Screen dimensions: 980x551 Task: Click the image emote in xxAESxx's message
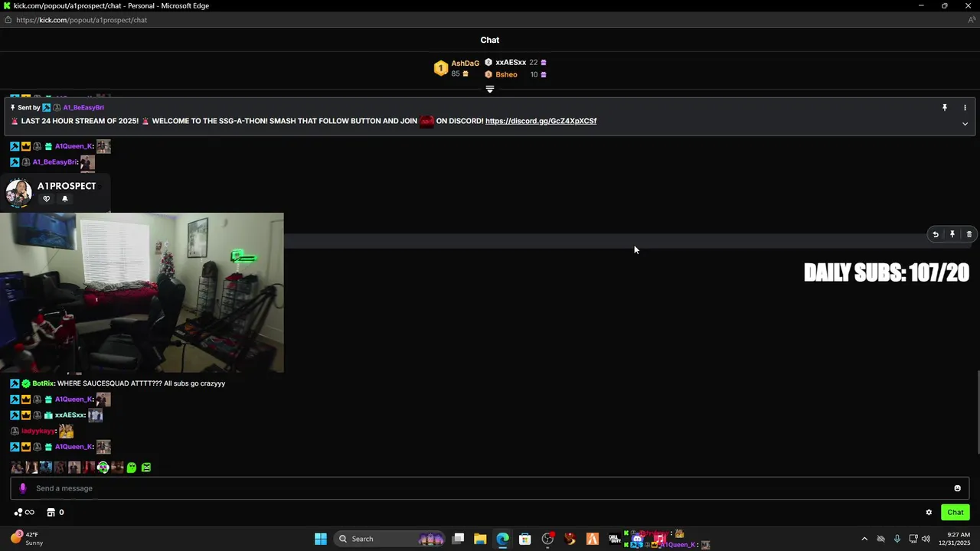(x=95, y=416)
